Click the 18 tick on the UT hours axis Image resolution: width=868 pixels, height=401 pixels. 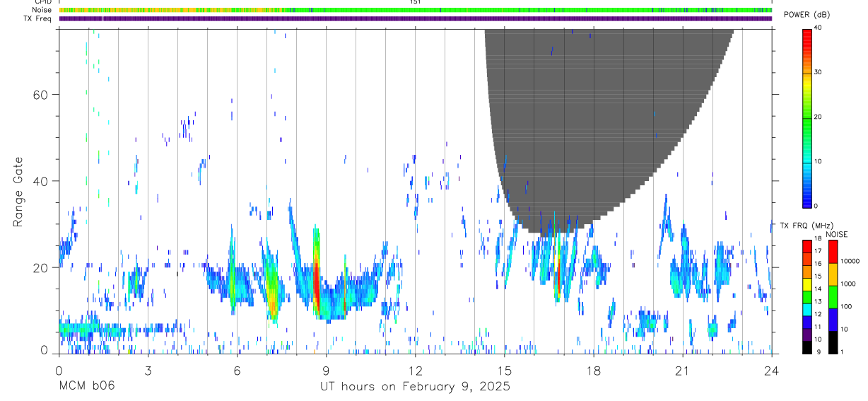pyautogui.click(x=594, y=370)
